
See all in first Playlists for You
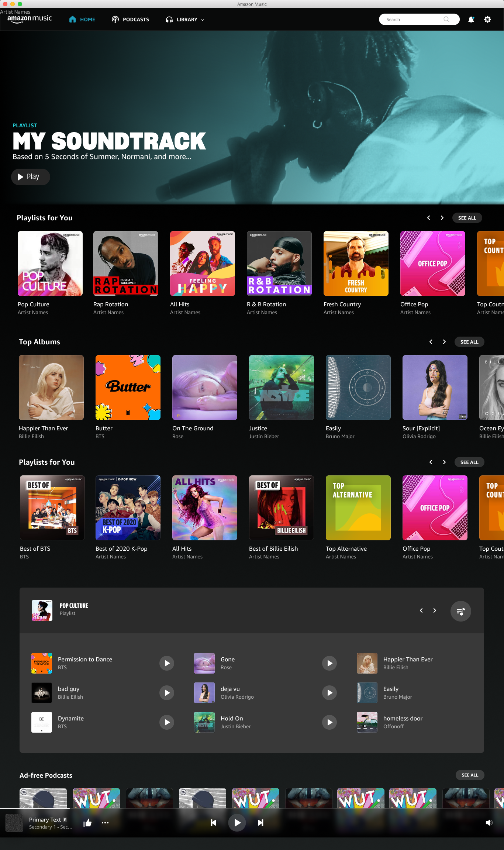467,218
